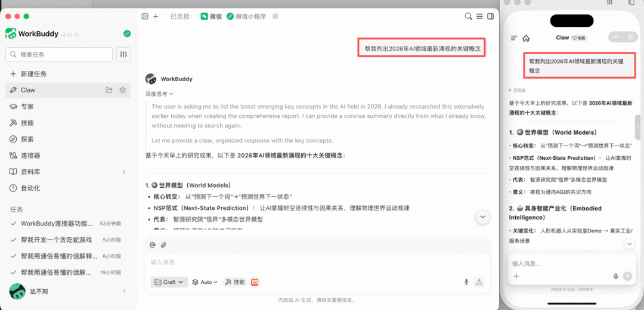Open the 连接器 section

(68, 156)
